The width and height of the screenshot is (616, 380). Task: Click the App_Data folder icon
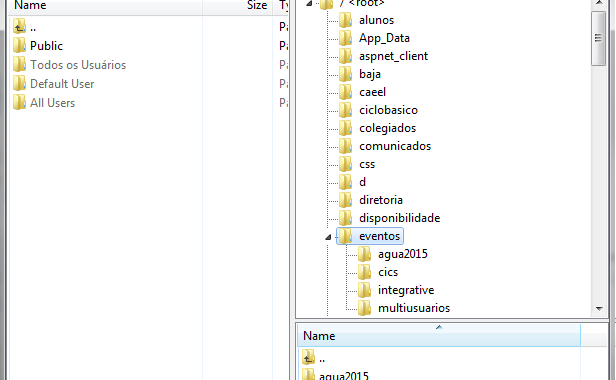[345, 38]
